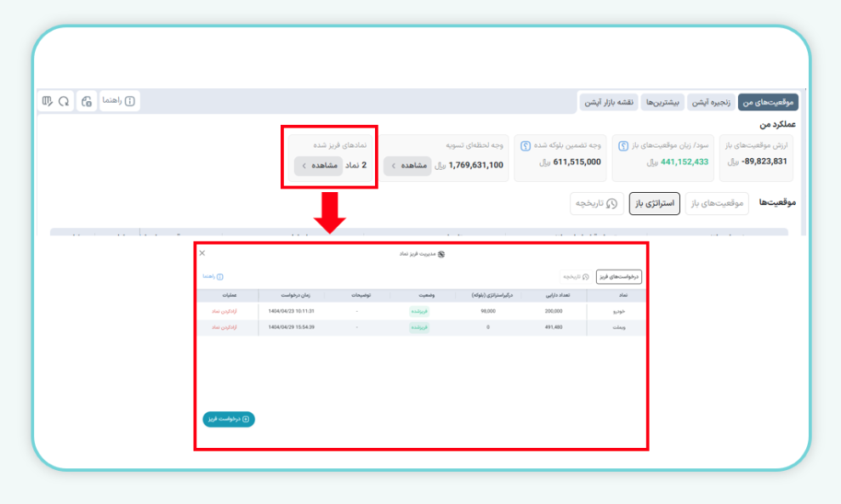Select the استراتژی باز toggle button
This screenshot has width=841, height=504.
click(x=654, y=204)
